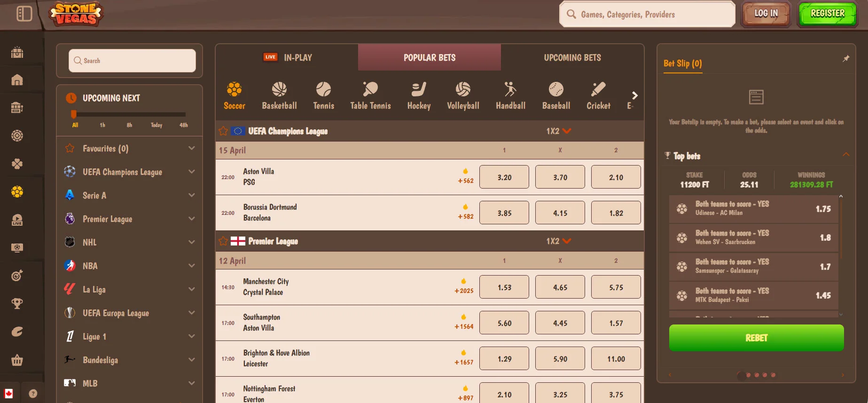Select the Basketball sport icon
868x403 pixels.
coord(279,96)
